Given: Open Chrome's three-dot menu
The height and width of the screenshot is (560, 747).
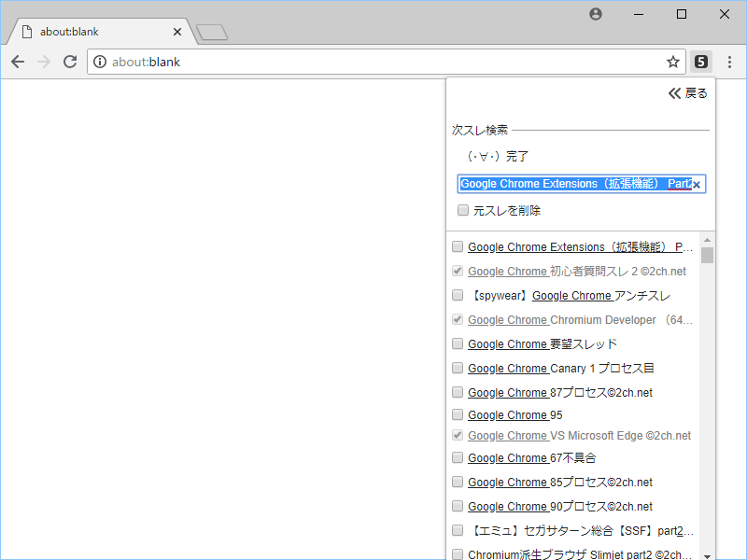Looking at the screenshot, I should [729, 62].
